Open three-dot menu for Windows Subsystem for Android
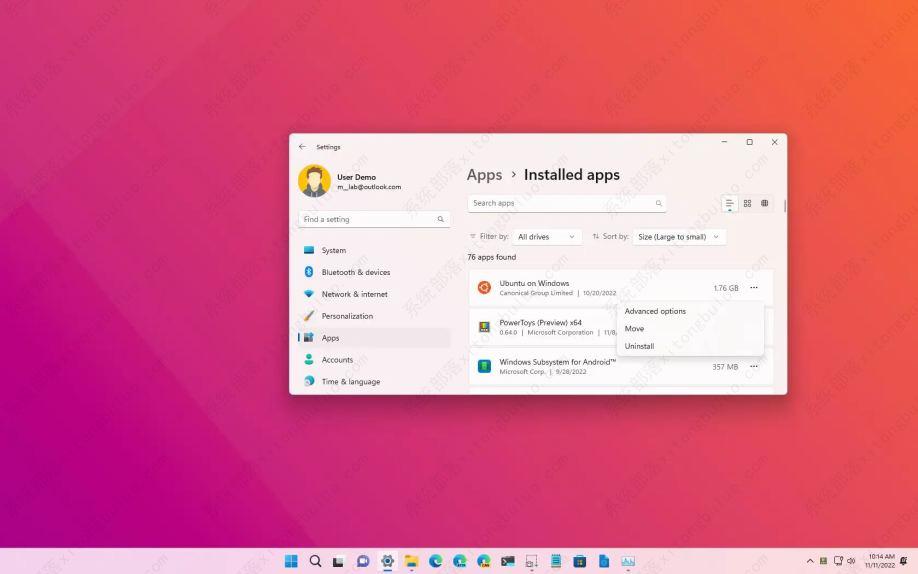The height and width of the screenshot is (574, 918). point(754,367)
